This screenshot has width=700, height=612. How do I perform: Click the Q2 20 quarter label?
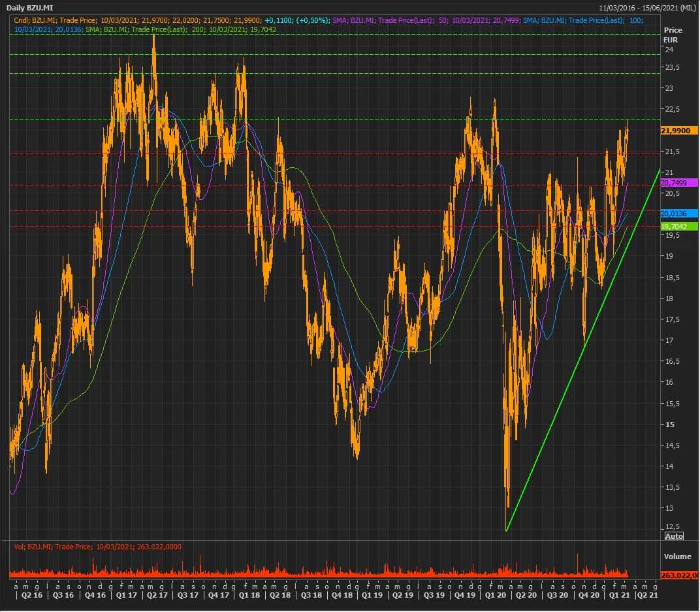pos(526,595)
